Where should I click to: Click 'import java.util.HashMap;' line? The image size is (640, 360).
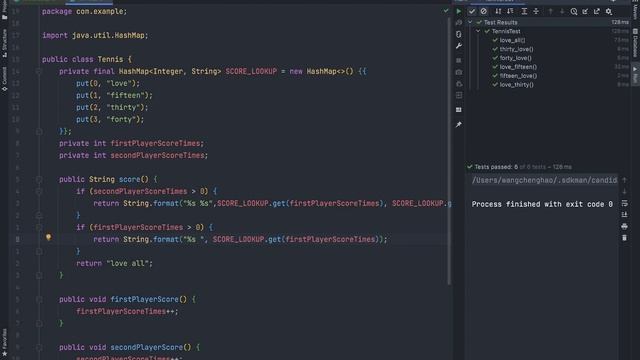coord(95,36)
